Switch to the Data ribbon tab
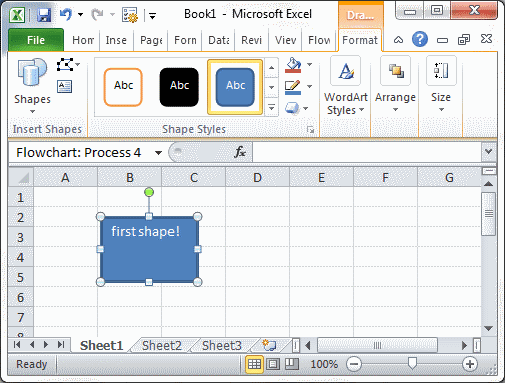 click(219, 40)
